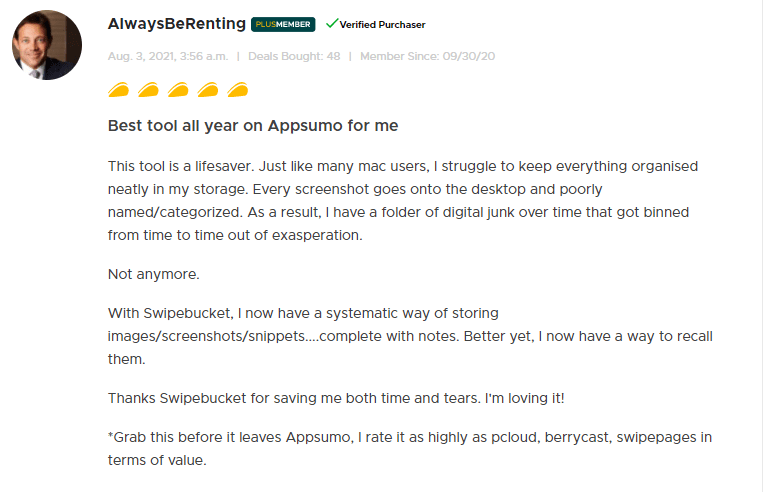Click the Plus Member badge
The image size is (763, 492).
pos(283,24)
